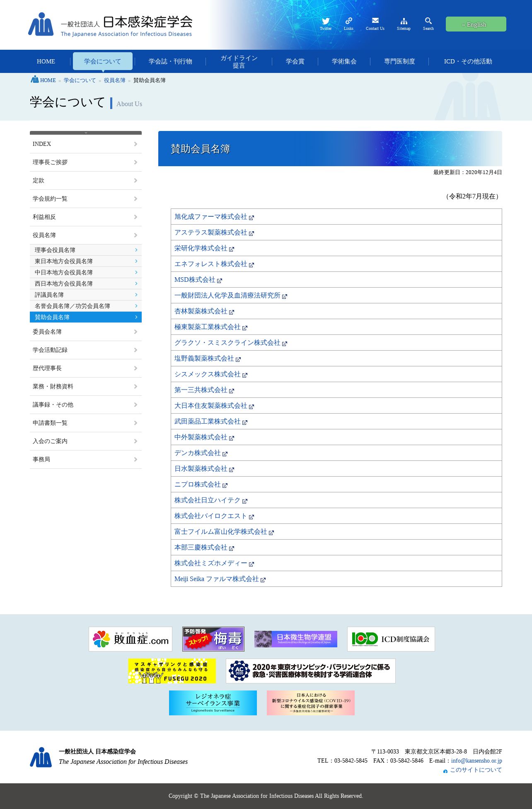Screen dimensions: 532x809
Task: Click external link icon beside 栄研化学株式会社
Action: pos(231,249)
